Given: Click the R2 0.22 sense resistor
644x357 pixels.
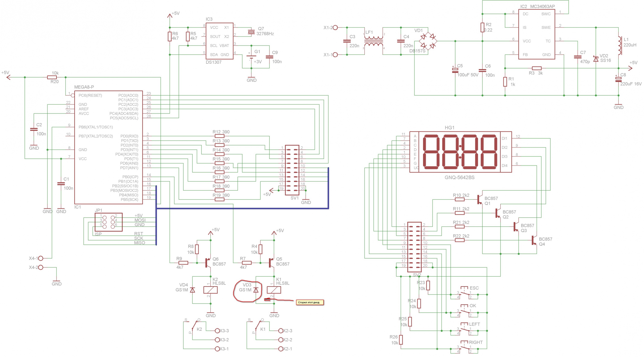Looking at the screenshot, I should point(483,27).
